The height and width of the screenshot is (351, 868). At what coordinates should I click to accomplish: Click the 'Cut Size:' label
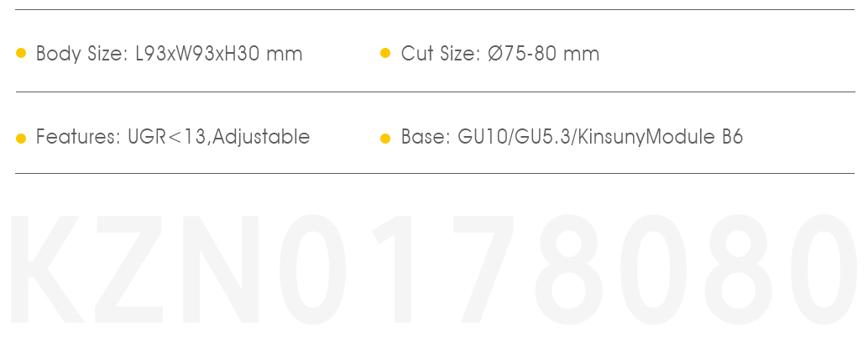[x=441, y=54]
